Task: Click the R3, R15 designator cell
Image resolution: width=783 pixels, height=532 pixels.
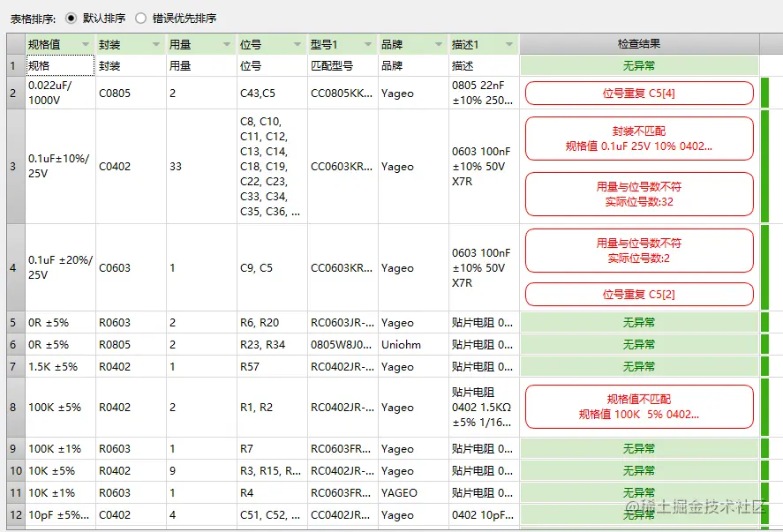Action: pos(272,470)
